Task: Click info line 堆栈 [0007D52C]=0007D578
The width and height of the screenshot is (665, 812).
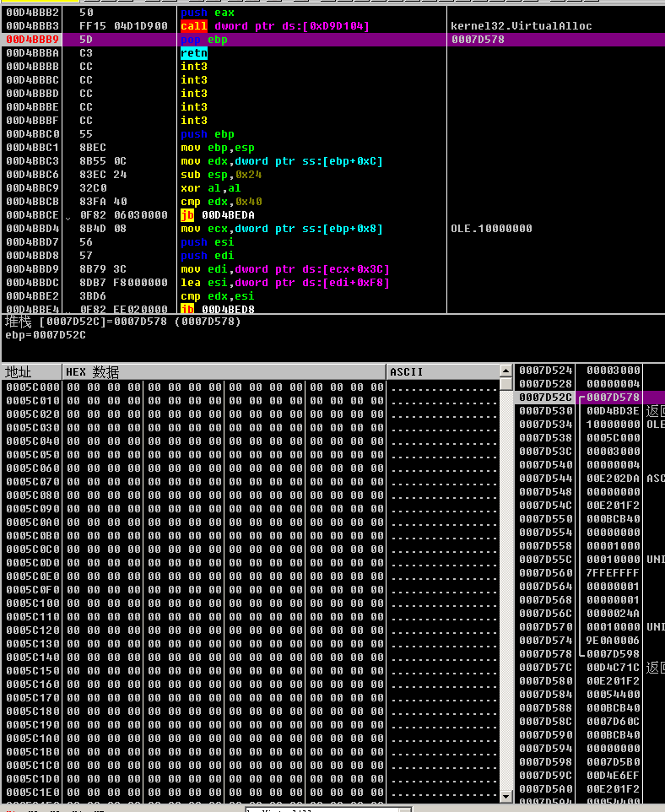Action: pyautogui.click(x=122, y=322)
